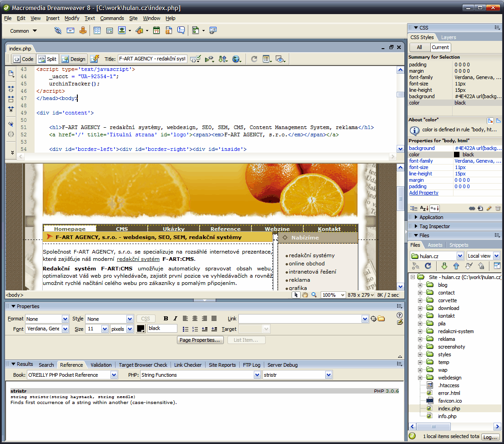This screenshot has height=444, width=504.
Task: Select All mode in CSS Styles
Action: click(x=419, y=47)
